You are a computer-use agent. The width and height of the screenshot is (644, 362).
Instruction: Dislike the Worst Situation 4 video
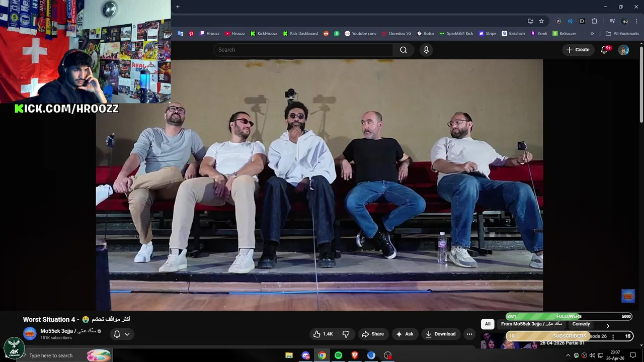click(x=346, y=334)
